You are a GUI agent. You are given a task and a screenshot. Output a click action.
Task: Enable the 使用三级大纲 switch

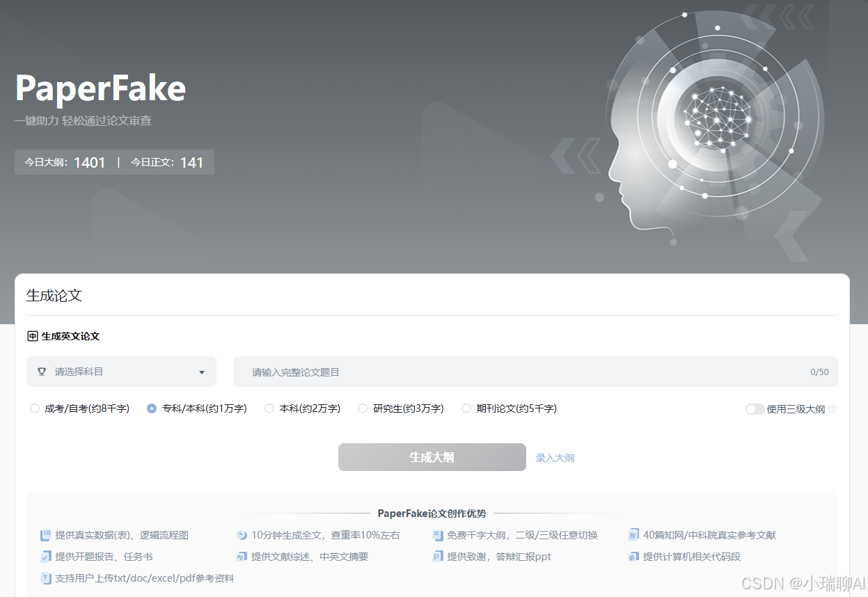coord(755,409)
